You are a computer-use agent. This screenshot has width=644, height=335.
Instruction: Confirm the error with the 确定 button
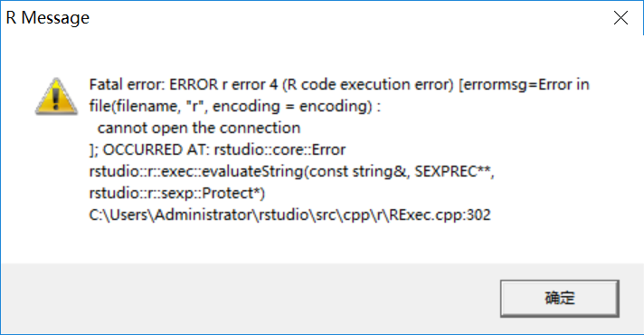(x=559, y=299)
